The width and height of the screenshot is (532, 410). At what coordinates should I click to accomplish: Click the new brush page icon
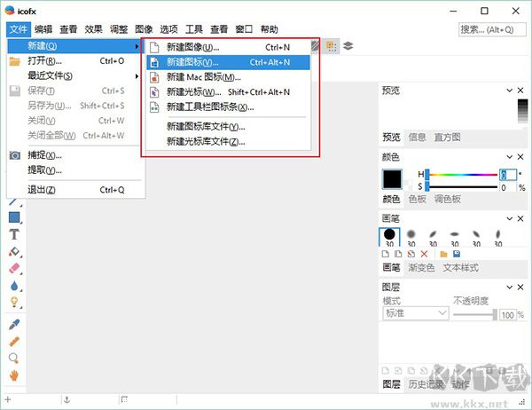coord(386,254)
